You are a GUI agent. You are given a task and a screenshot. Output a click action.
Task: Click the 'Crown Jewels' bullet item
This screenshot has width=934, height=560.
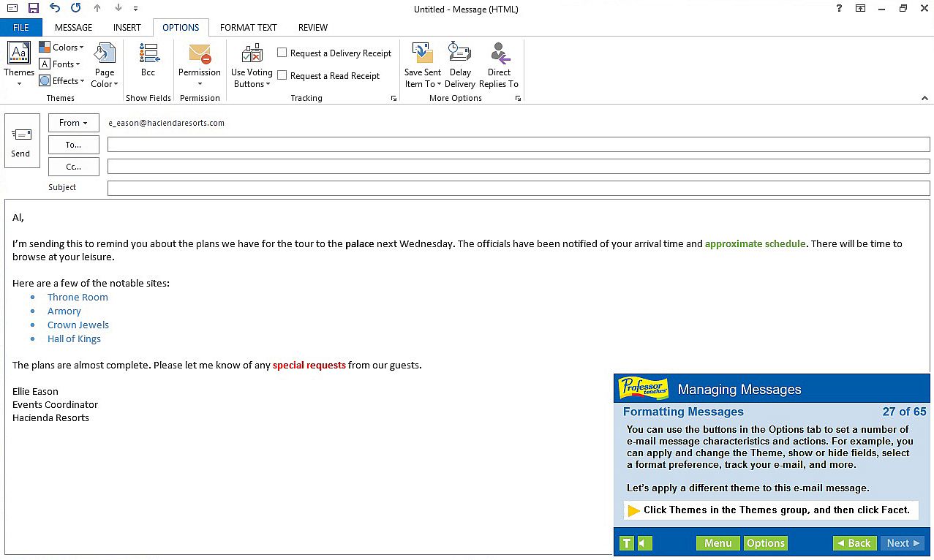pos(78,325)
